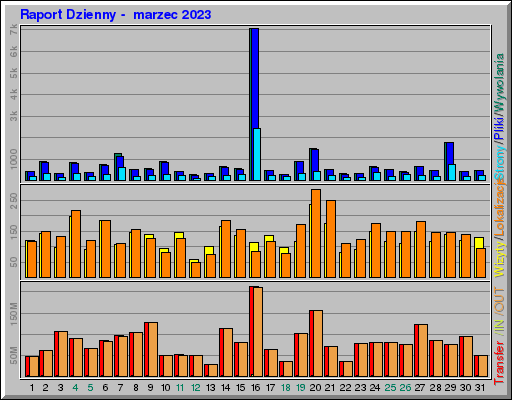Click day label '22'
The width and height of the screenshot is (512, 400).
pyautogui.click(x=345, y=388)
